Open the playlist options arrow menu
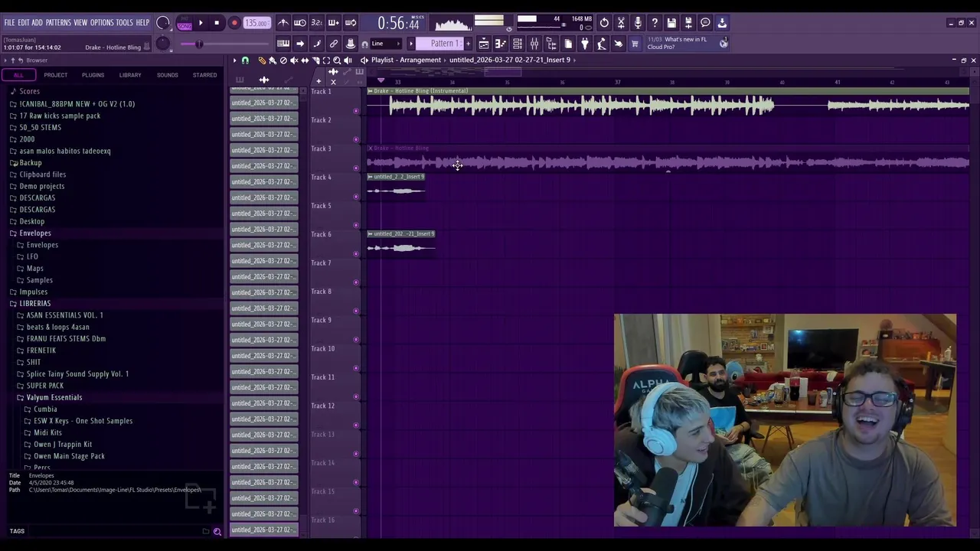 (x=235, y=60)
